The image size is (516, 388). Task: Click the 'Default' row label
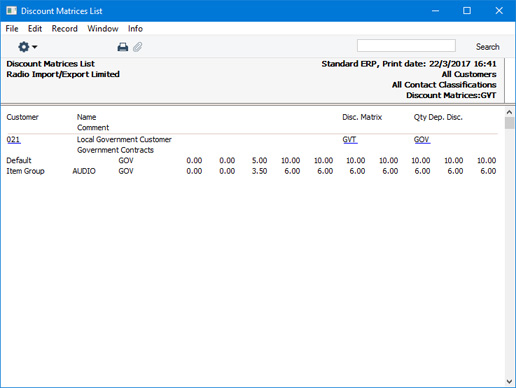(19, 160)
